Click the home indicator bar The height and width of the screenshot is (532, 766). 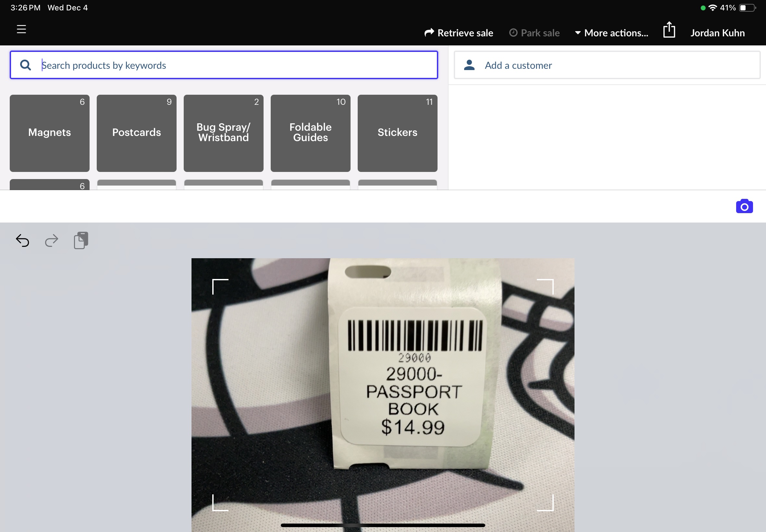tap(383, 525)
